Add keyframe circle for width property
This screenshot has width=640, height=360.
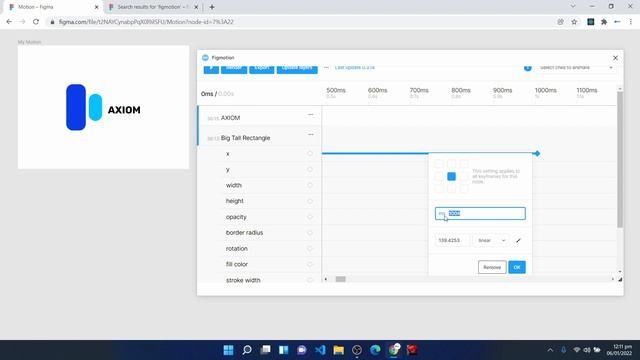(x=310, y=185)
